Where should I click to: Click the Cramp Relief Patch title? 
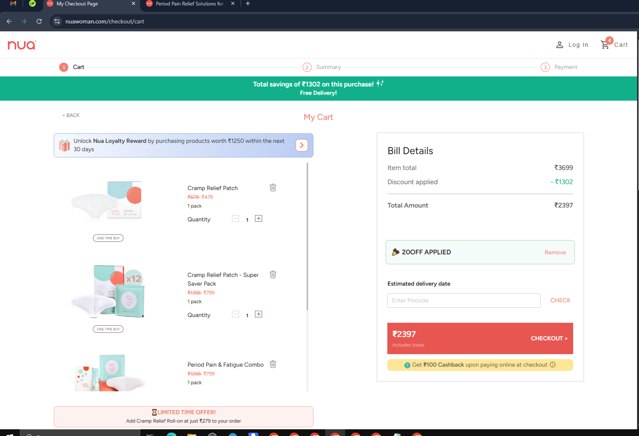point(213,188)
